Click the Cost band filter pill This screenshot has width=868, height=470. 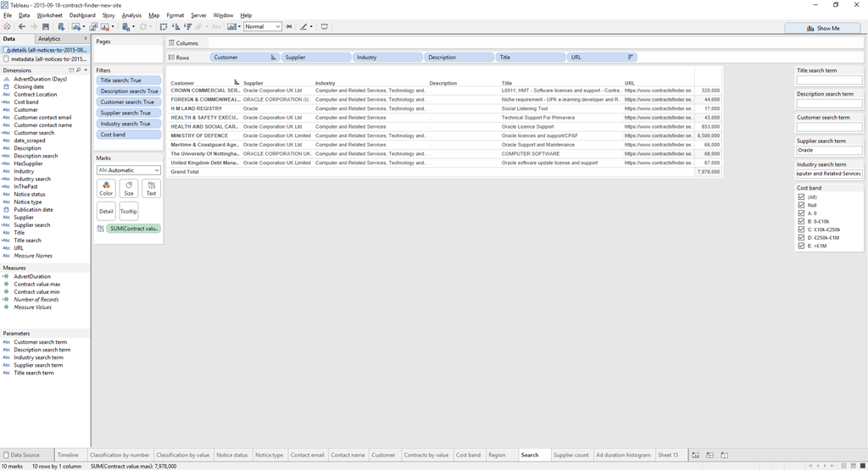tap(129, 135)
